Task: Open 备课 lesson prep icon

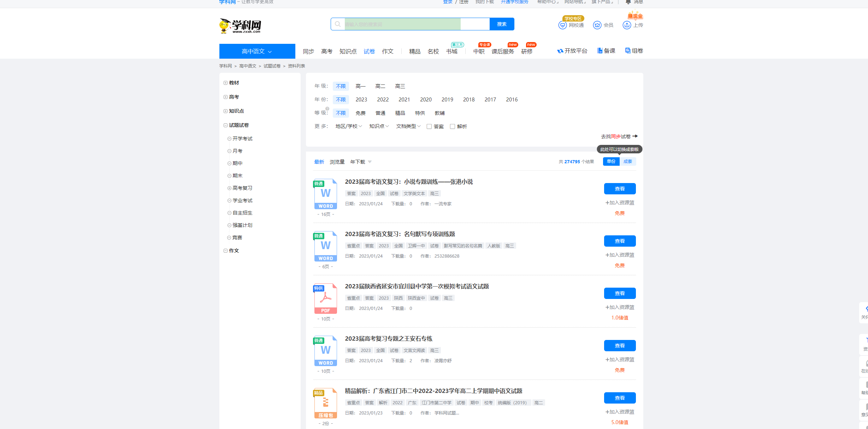Action: 600,51
